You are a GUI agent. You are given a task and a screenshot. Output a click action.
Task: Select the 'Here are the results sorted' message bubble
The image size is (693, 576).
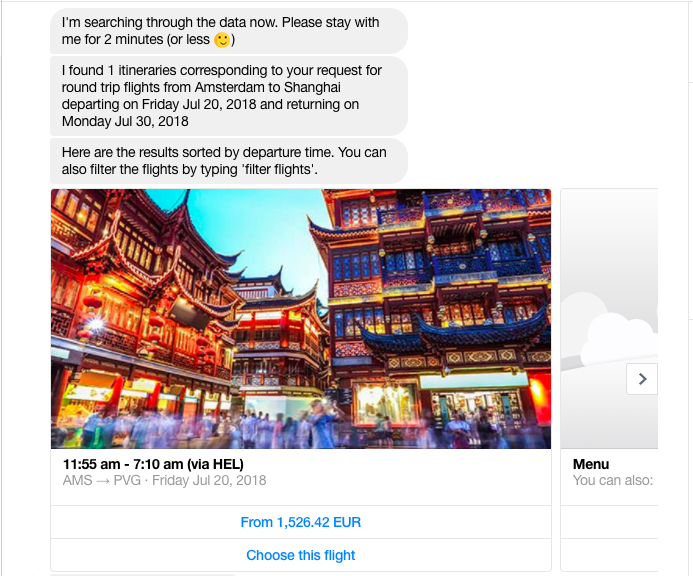(228, 161)
